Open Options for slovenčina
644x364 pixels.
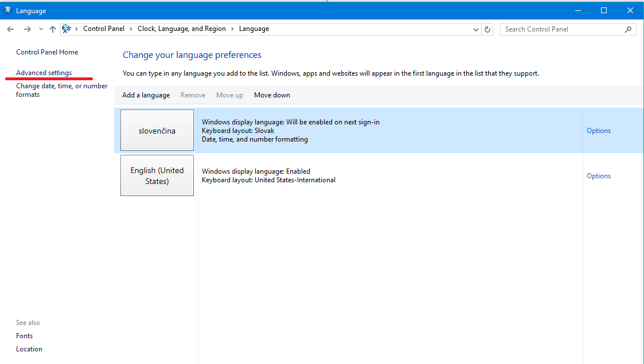(599, 131)
